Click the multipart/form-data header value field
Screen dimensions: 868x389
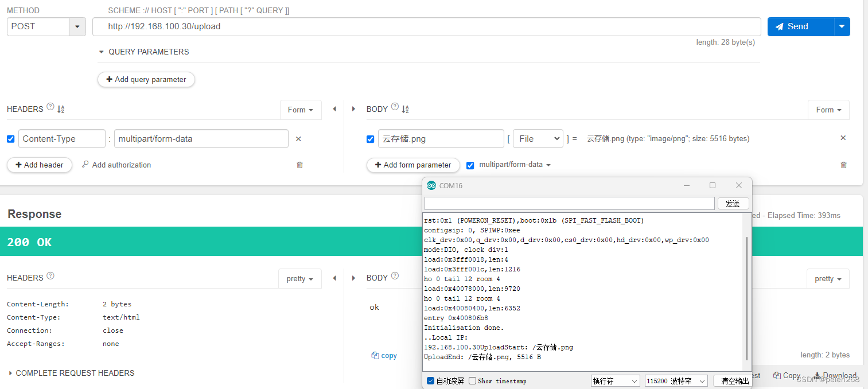201,139
